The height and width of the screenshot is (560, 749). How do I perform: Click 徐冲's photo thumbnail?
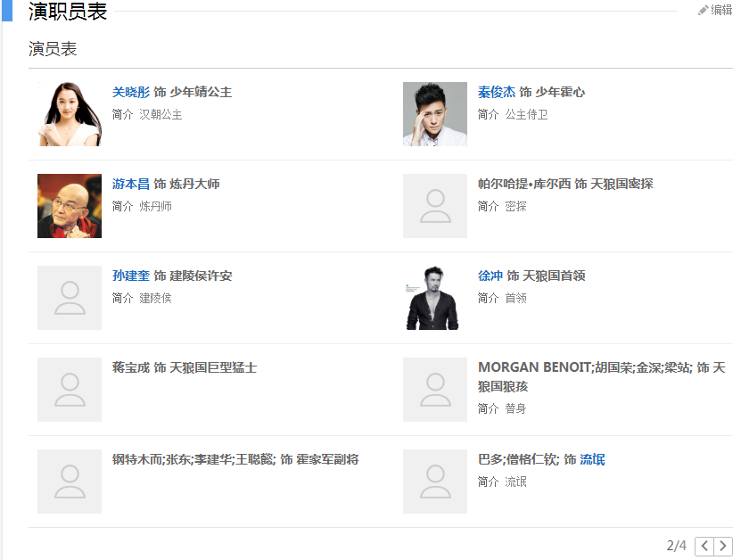(435, 298)
